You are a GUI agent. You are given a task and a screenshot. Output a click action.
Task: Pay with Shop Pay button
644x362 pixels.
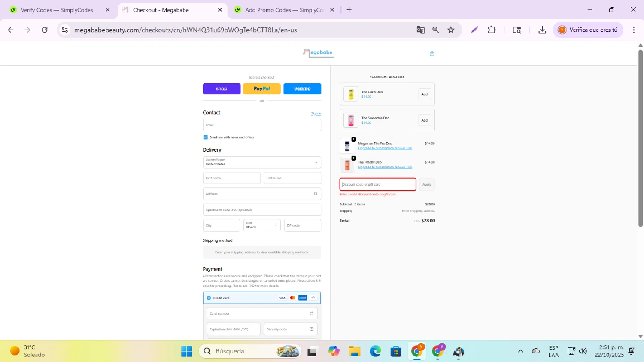222,89
